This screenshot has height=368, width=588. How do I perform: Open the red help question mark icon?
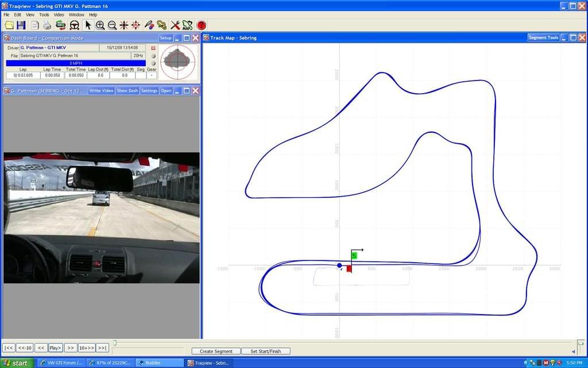pyautogui.click(x=201, y=25)
